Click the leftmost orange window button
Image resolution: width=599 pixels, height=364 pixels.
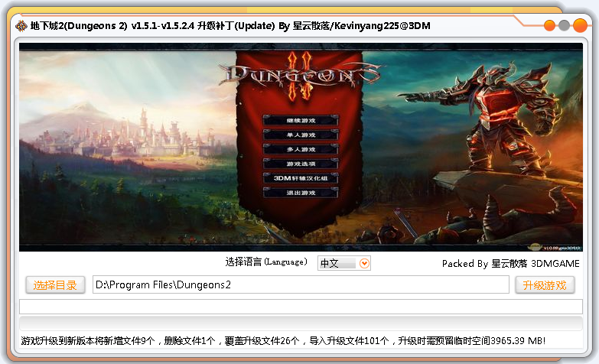(x=549, y=25)
